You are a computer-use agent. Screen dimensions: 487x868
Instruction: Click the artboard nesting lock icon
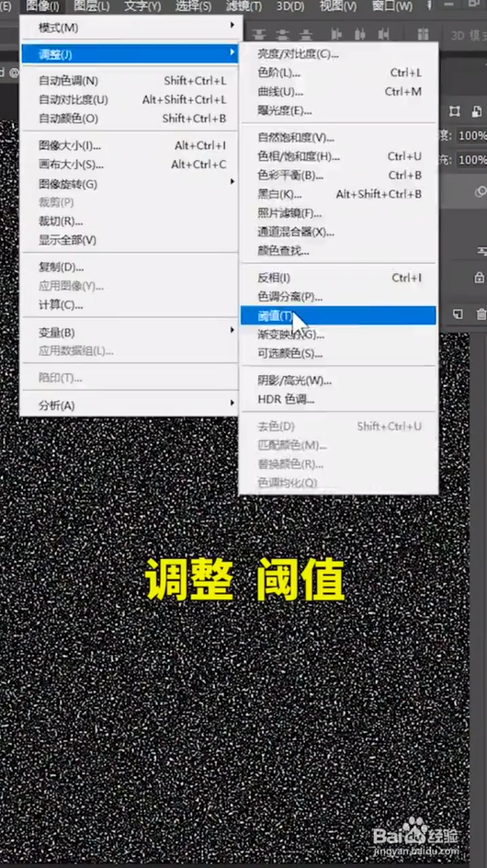pyautogui.click(x=454, y=111)
